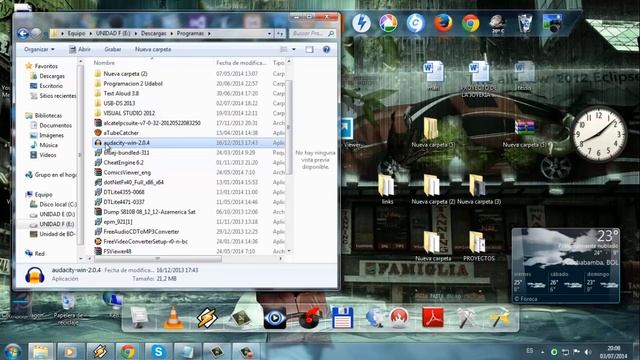Click the Abrir toolbar button
640x360 pixels.
(80, 49)
